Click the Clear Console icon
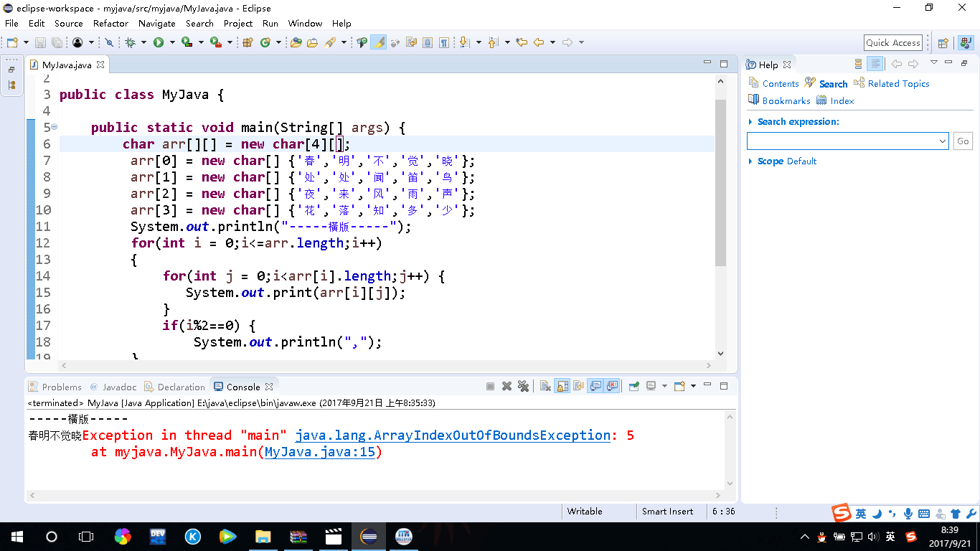The height and width of the screenshot is (551, 980). coord(545,386)
